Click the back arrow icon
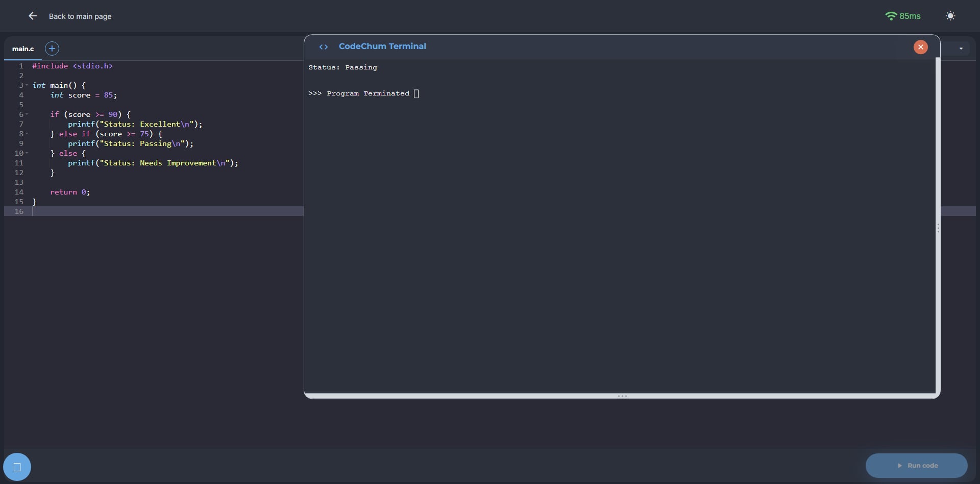980x484 pixels. pos(33,16)
